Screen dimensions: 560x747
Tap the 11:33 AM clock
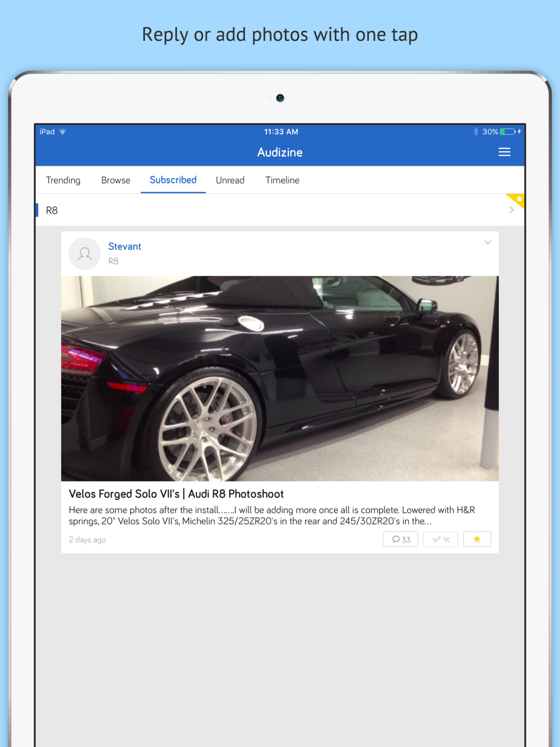point(281,132)
